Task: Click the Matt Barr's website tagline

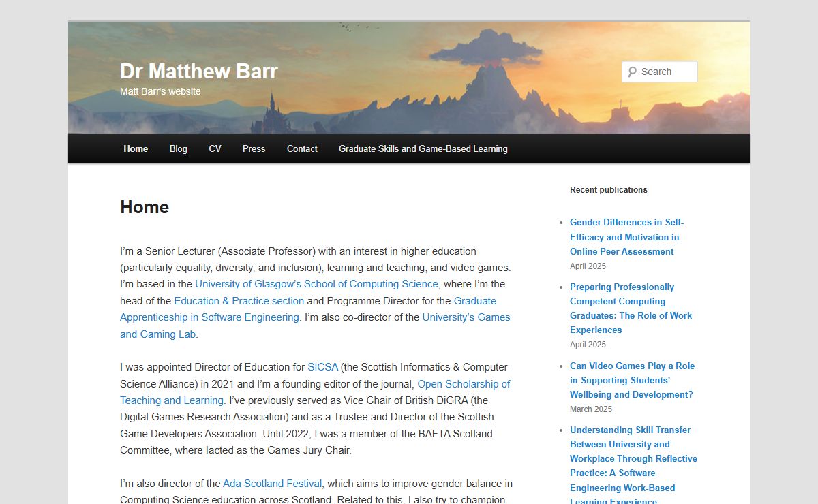Action: (160, 91)
